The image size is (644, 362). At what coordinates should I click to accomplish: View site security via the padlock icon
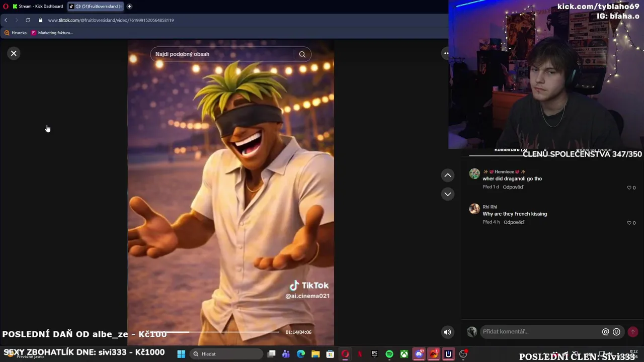(40, 20)
